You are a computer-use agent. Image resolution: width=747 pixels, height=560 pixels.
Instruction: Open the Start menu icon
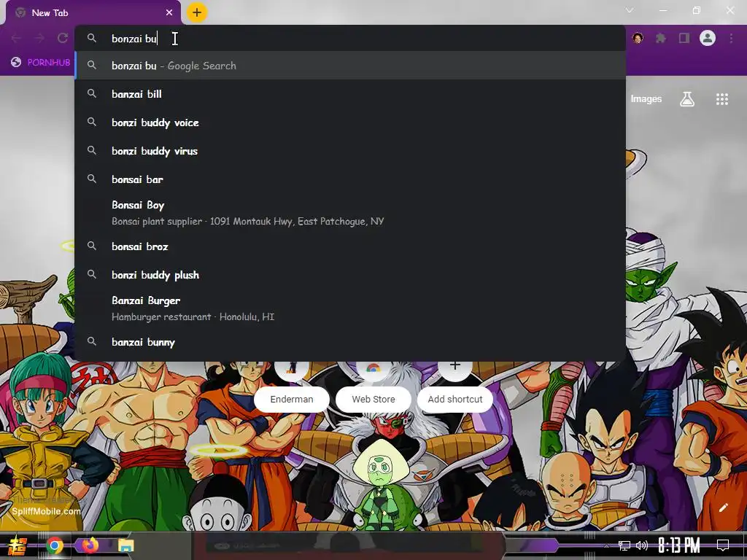(18, 545)
